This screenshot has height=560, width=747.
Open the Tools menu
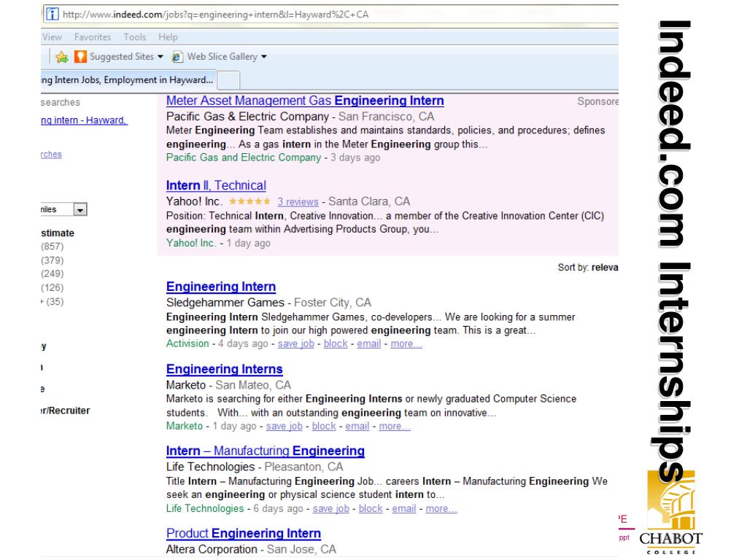coord(135,37)
